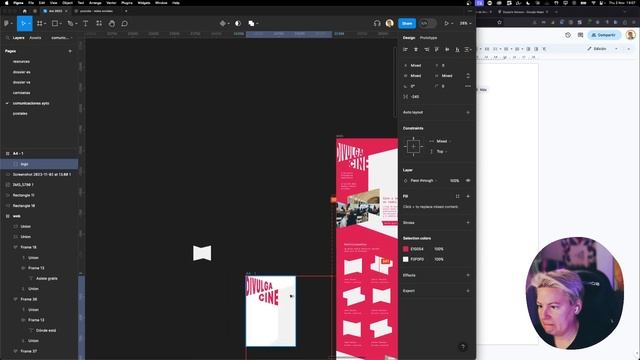Open the vertical constraint Top dropdown
Image resolution: width=640 pixels, height=360 pixels.
(x=440, y=151)
